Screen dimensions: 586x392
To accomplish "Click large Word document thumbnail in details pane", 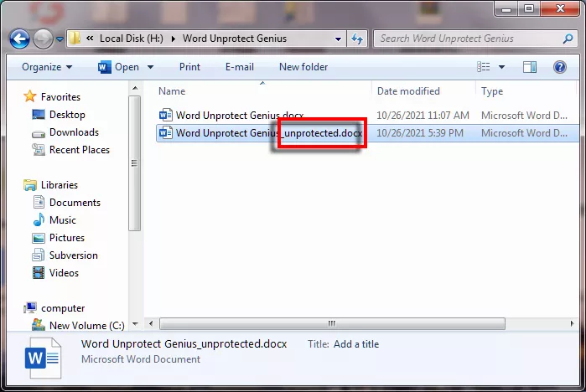I will pyautogui.click(x=43, y=358).
